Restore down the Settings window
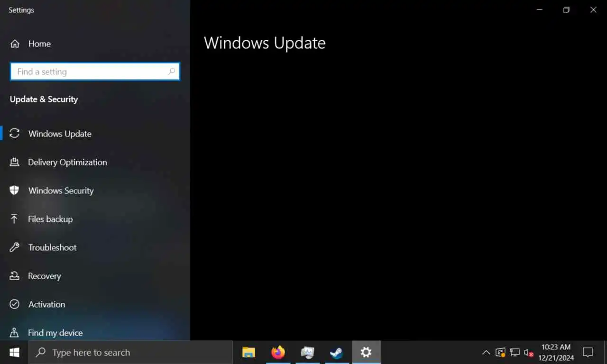The height and width of the screenshot is (364, 607). pos(566,9)
